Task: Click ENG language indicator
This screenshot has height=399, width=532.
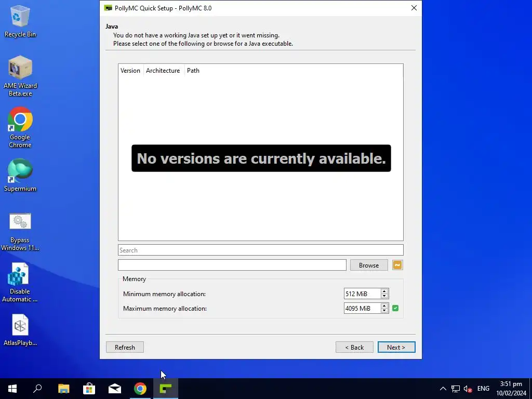Action: pos(483,389)
